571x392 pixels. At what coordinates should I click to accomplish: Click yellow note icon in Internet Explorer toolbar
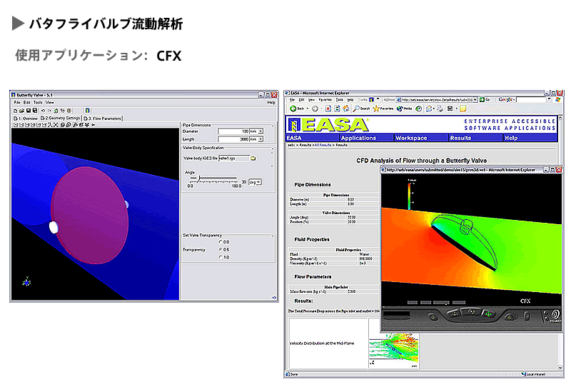(463, 109)
